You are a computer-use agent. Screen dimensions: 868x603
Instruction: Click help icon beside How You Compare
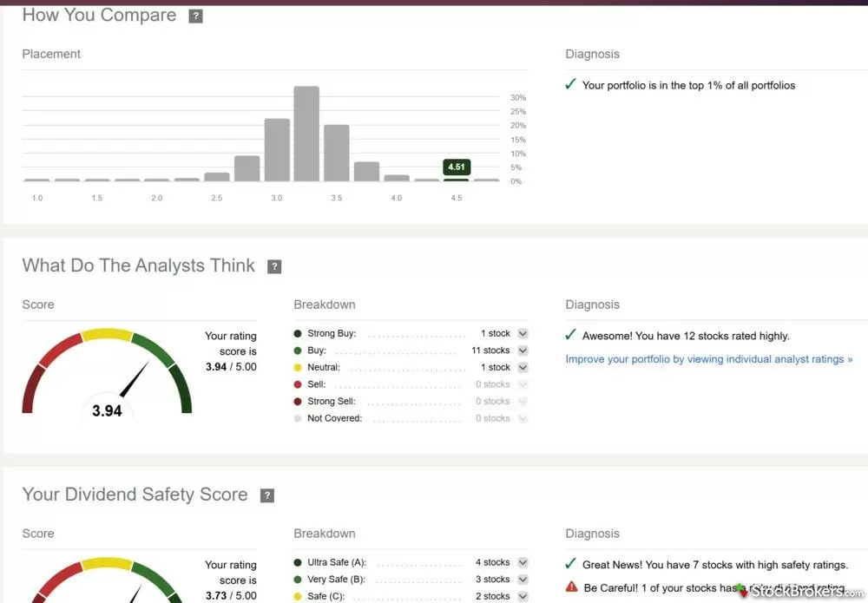point(195,16)
